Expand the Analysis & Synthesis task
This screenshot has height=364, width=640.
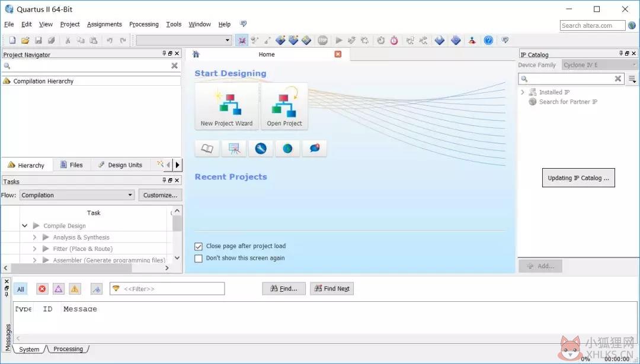[x=35, y=237]
